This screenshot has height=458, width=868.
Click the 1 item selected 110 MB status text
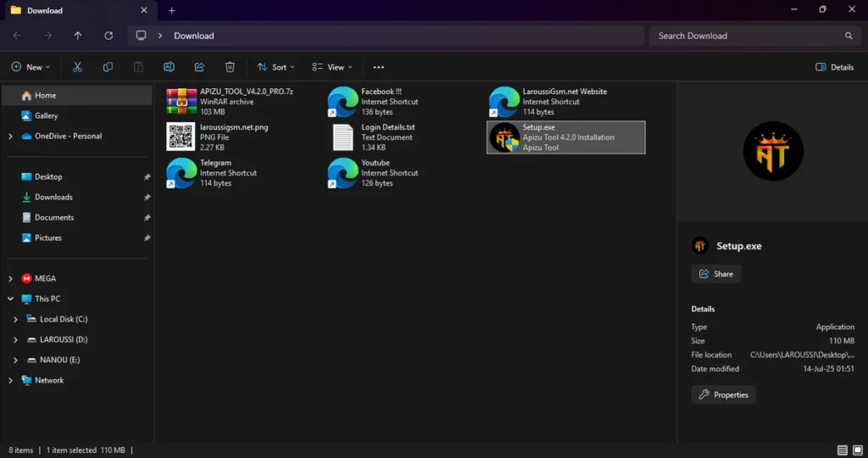point(86,450)
